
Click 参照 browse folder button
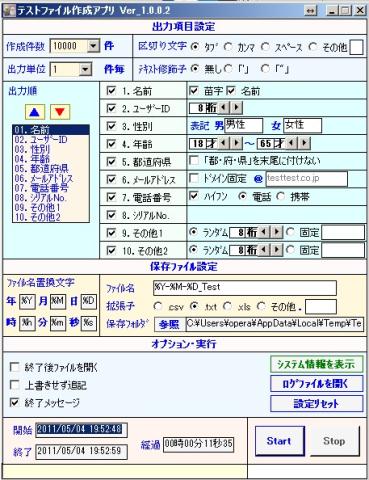169,324
